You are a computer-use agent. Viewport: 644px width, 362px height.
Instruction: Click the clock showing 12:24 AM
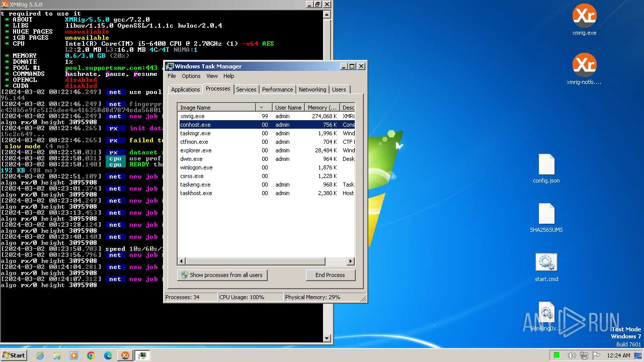(x=619, y=355)
